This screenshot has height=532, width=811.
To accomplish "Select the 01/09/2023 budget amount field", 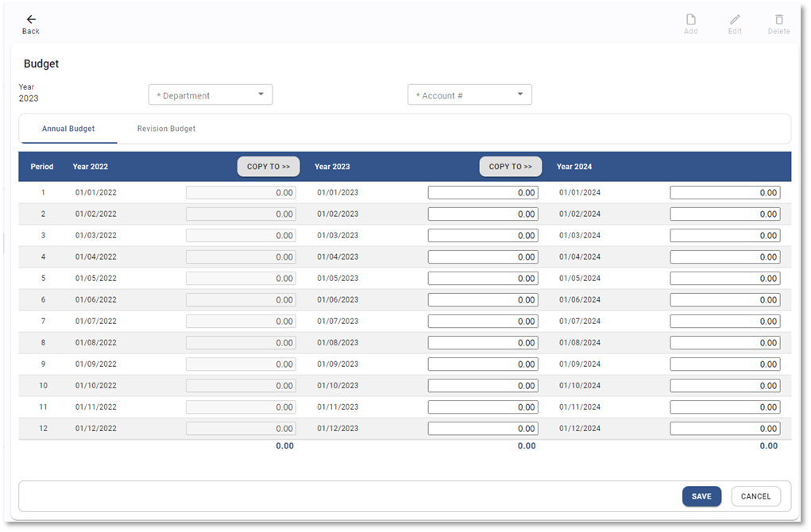I will (x=483, y=364).
